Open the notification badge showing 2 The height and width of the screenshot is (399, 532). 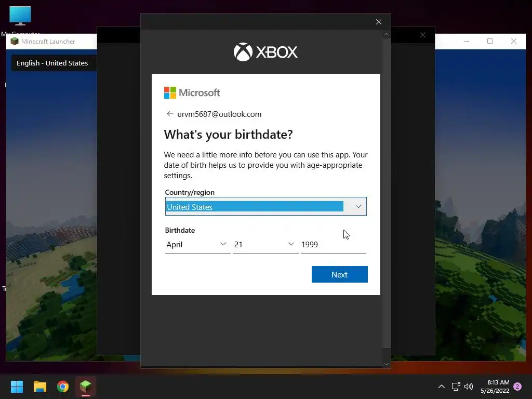pos(517,387)
